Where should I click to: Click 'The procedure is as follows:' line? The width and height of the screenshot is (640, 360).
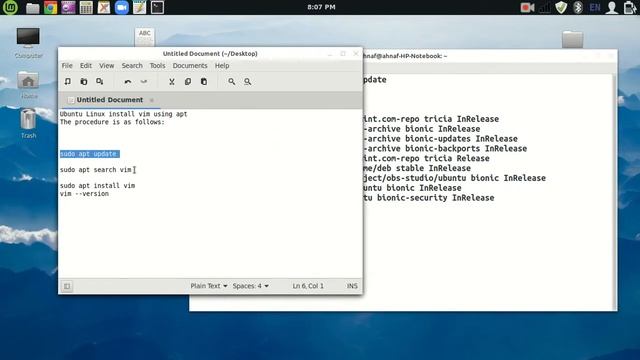tap(112, 122)
